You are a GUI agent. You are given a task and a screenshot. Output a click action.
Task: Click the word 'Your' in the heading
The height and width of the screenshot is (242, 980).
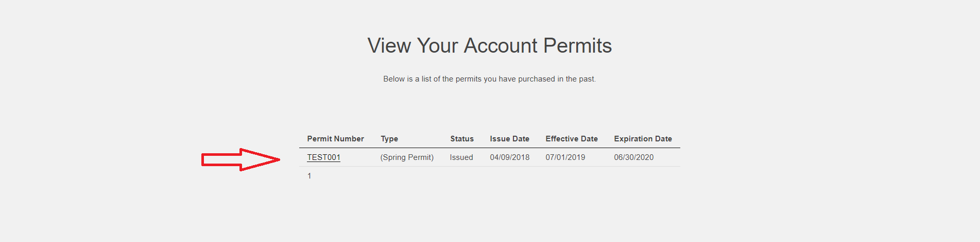(437, 46)
